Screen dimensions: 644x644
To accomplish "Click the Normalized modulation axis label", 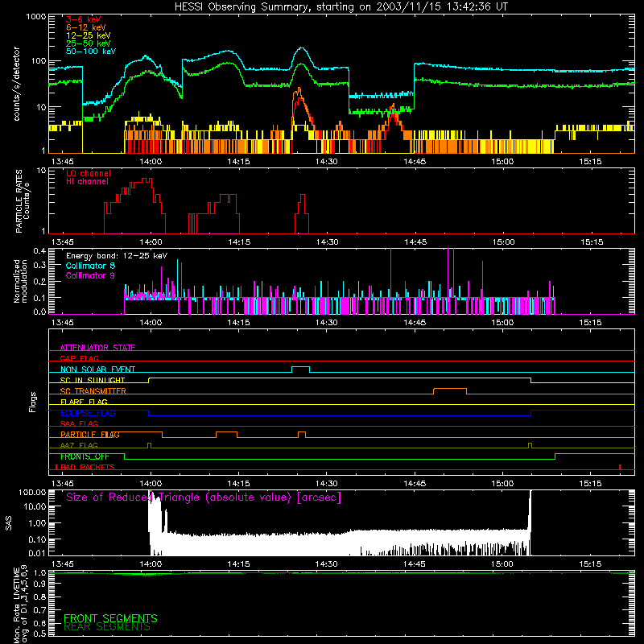I will (x=21, y=281).
